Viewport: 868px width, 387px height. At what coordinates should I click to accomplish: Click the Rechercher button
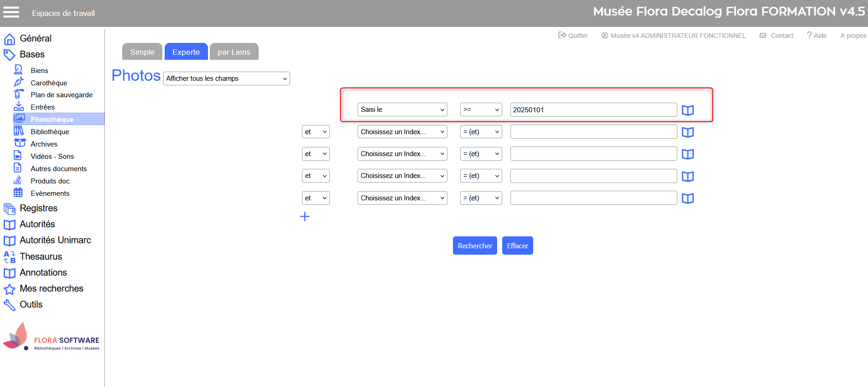474,246
